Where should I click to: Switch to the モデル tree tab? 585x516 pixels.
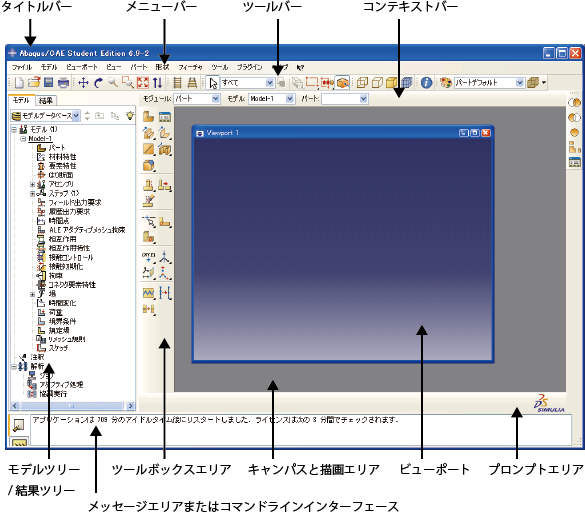click(21, 100)
